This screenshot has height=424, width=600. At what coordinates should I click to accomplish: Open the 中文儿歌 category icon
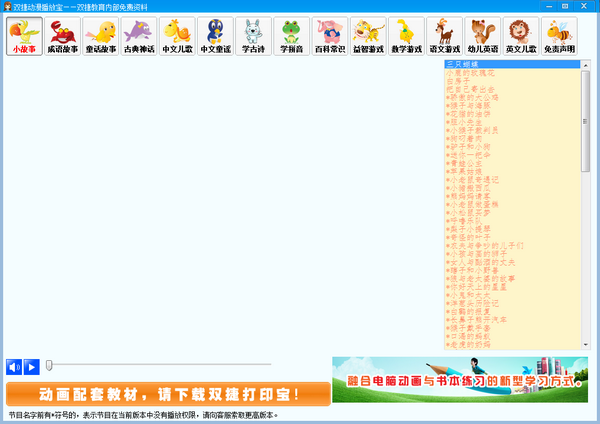177,36
